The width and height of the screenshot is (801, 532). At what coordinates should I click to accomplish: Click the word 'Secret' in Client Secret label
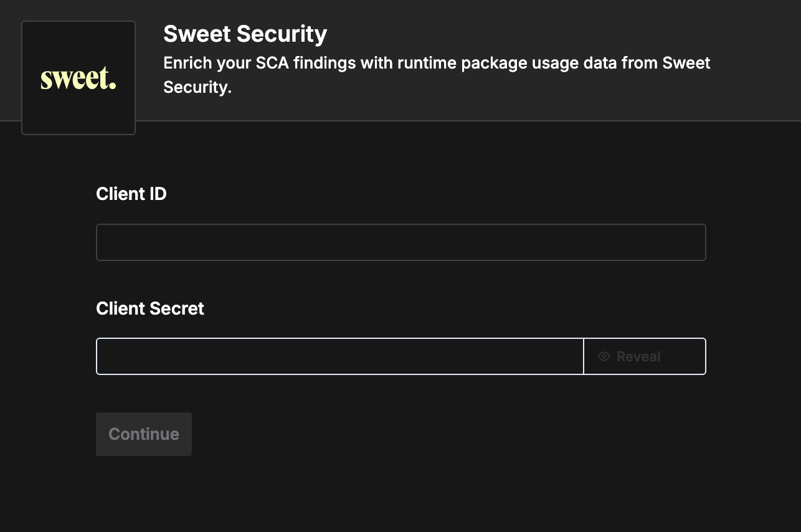(178, 308)
